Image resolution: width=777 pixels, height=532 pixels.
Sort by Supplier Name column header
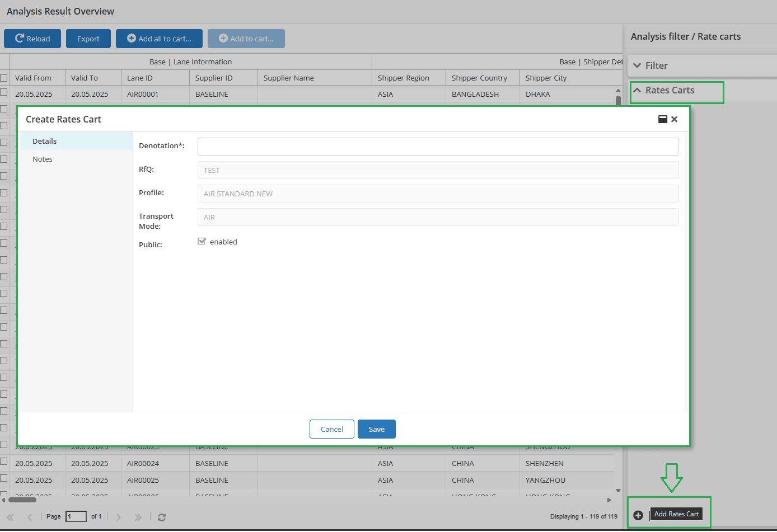[x=315, y=78]
